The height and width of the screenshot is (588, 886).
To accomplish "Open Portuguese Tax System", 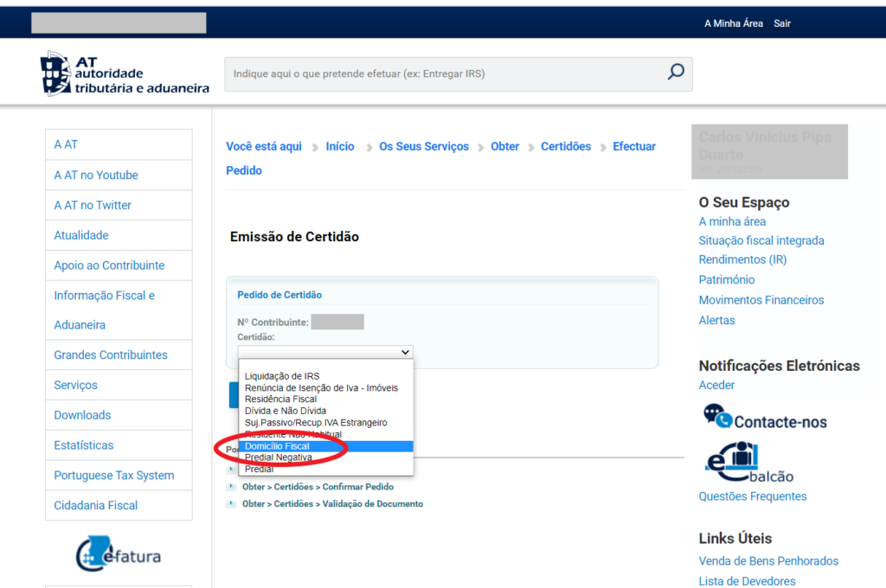I will point(119,476).
